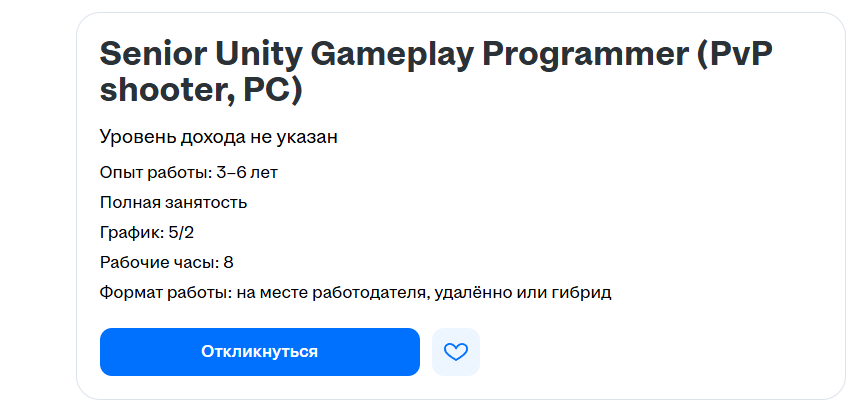Click the Опыт работы label
858x419 pixels.
click(x=156, y=173)
